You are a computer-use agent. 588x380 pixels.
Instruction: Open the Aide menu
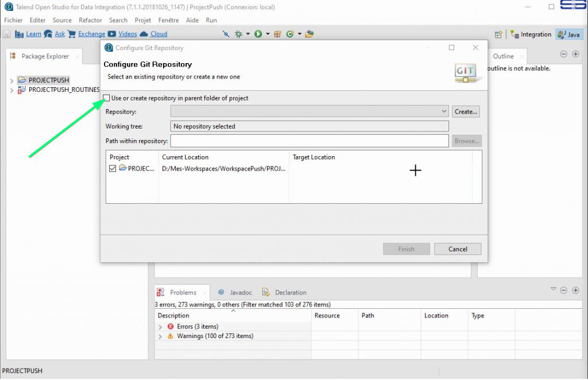click(192, 20)
